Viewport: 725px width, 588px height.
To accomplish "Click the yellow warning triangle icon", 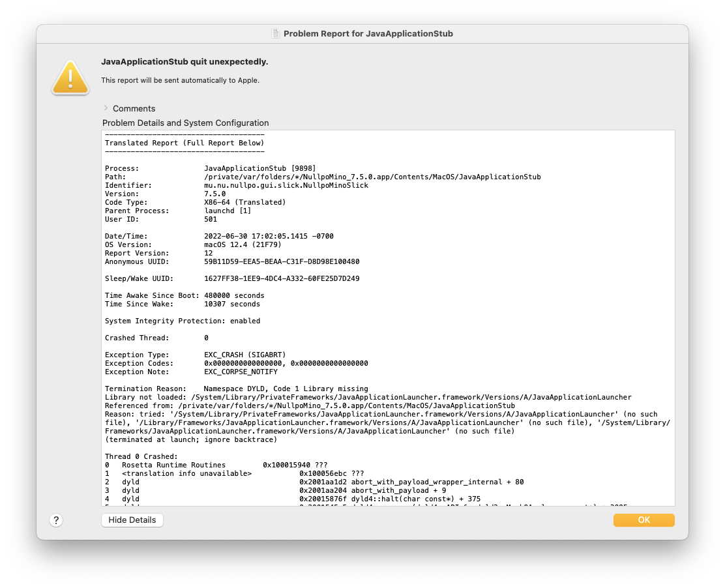I will (70, 78).
